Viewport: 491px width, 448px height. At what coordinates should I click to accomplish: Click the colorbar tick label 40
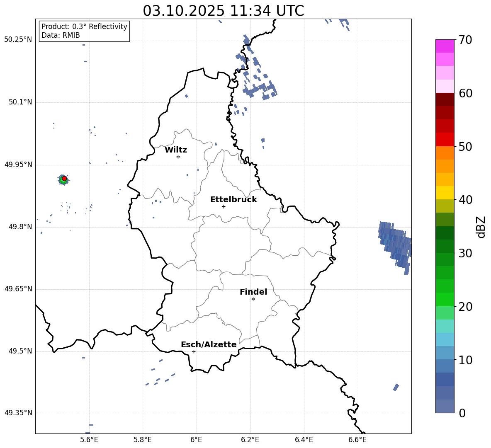click(x=465, y=200)
